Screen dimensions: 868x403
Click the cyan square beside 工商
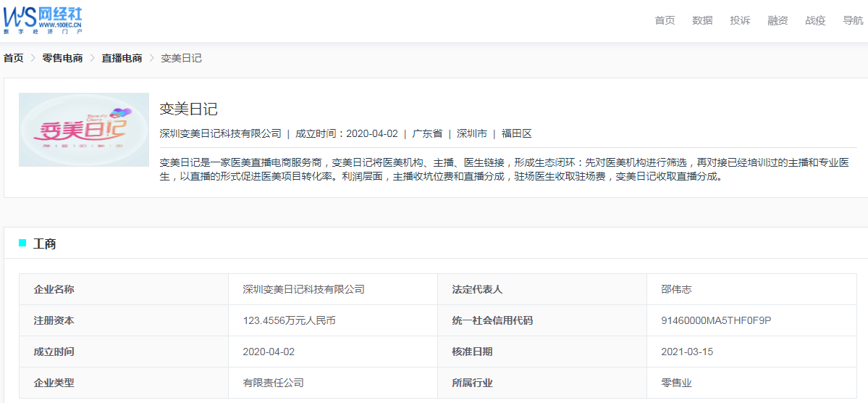click(x=22, y=243)
